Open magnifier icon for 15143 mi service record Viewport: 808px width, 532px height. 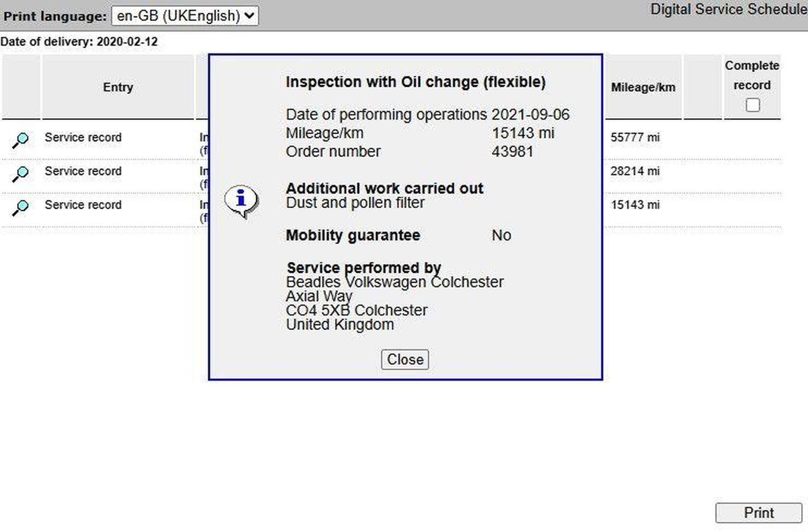[x=21, y=207]
